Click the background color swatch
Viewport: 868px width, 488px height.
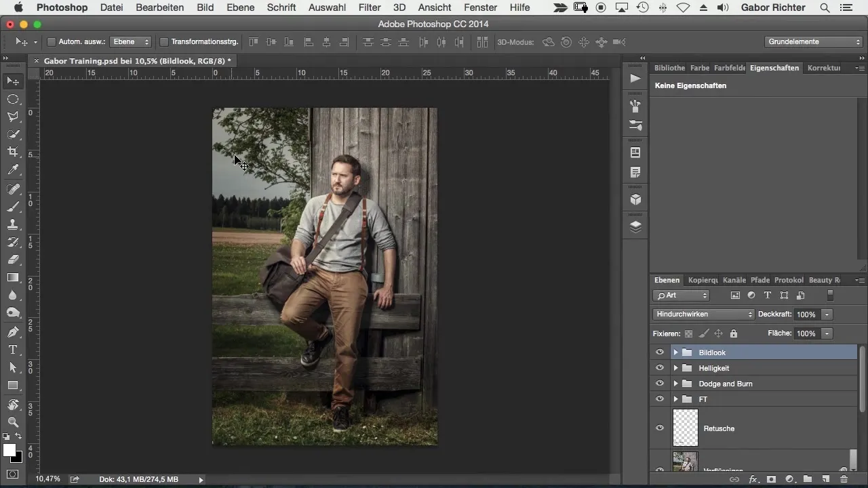17,458
